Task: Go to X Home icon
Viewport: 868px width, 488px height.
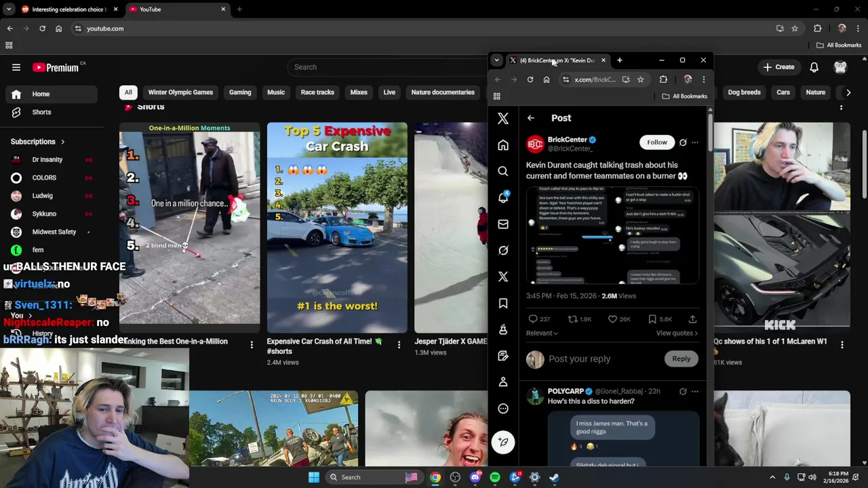Action: [x=503, y=145]
